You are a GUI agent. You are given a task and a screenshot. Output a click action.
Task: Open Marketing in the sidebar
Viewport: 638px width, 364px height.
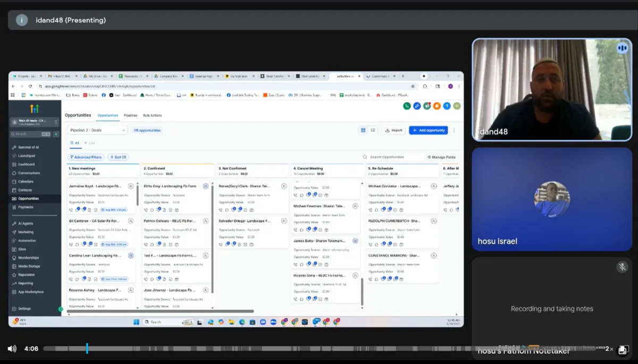tap(26, 232)
